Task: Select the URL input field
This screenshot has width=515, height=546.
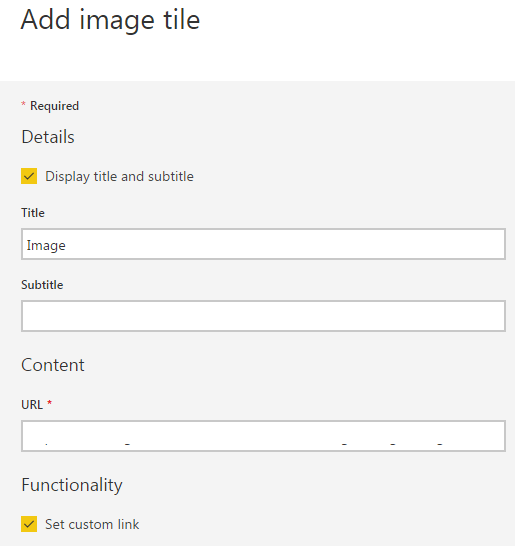Action: (263, 436)
